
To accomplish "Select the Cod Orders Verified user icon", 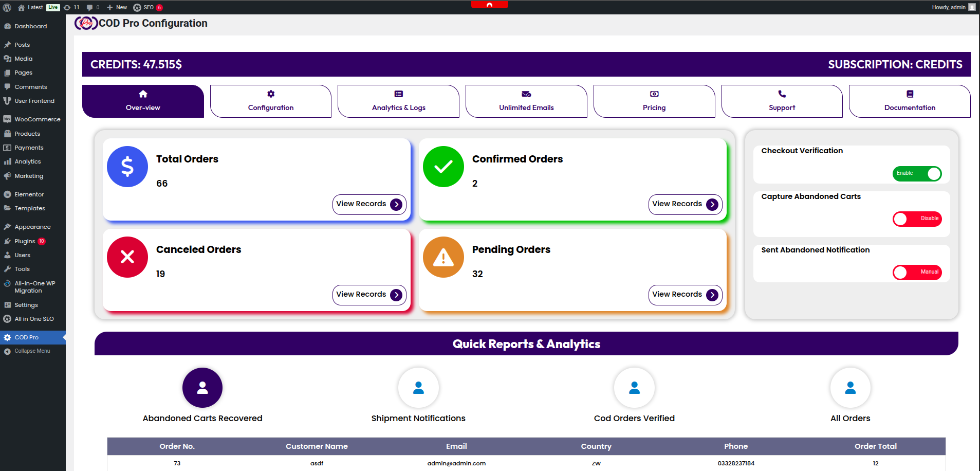I will coord(634,388).
